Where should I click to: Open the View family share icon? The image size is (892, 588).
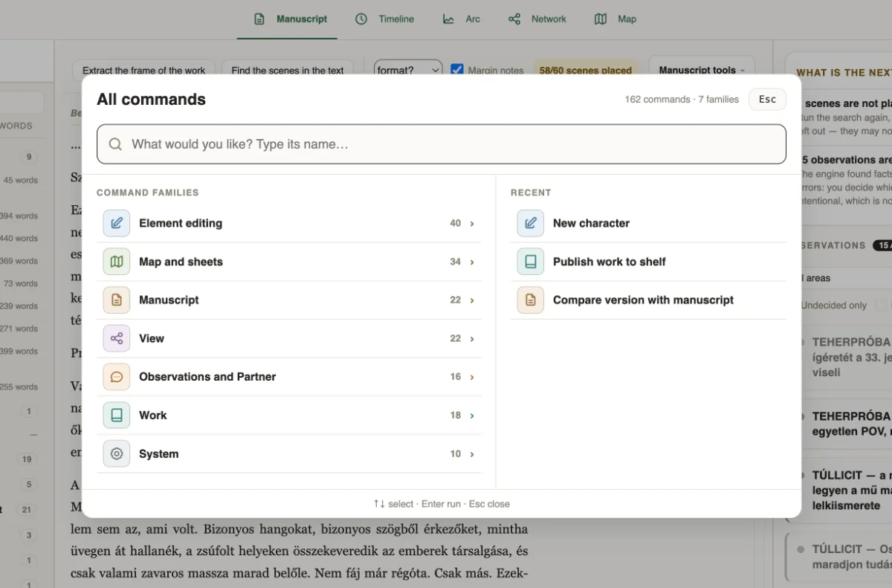pos(117,338)
